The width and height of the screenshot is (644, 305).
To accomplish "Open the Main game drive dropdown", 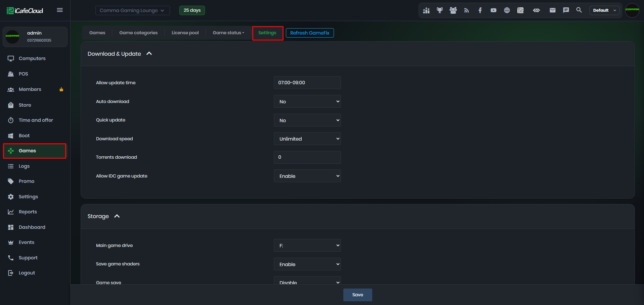I will (307, 245).
